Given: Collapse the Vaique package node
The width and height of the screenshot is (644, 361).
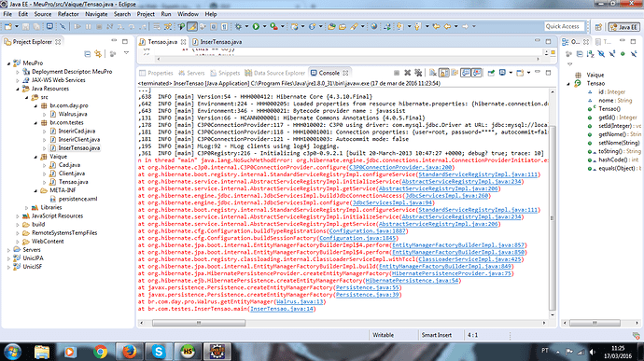Looking at the screenshot, I should point(35,157).
